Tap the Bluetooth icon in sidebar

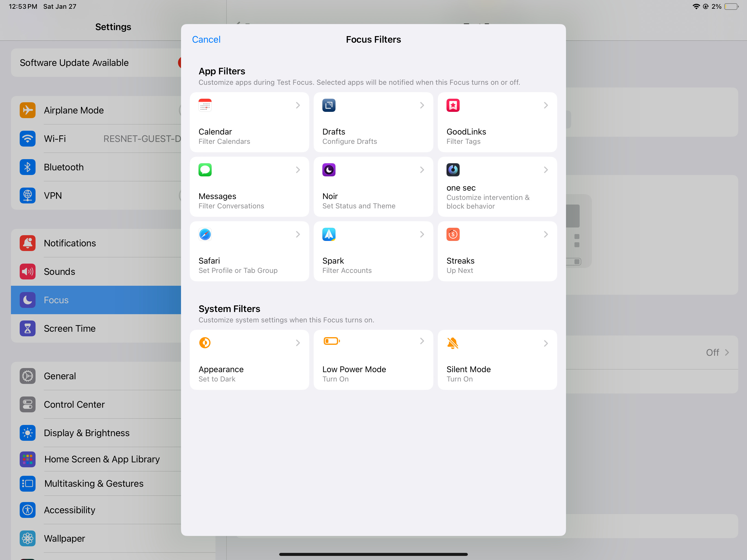[x=28, y=167]
